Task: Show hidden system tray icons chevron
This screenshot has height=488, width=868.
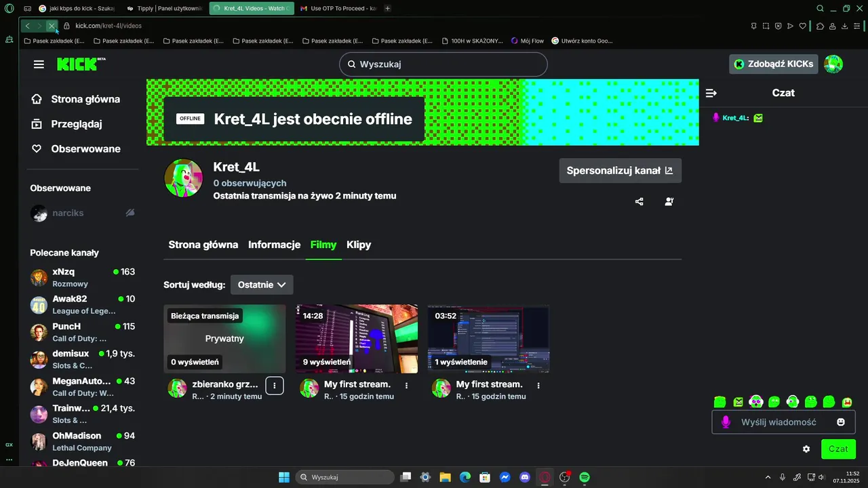Action: click(x=768, y=477)
